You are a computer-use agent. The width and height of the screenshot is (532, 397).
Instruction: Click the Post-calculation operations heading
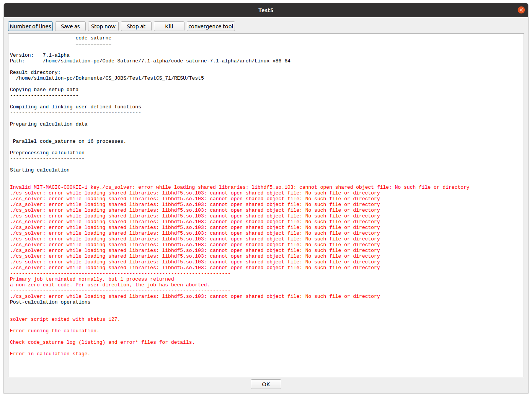point(50,302)
